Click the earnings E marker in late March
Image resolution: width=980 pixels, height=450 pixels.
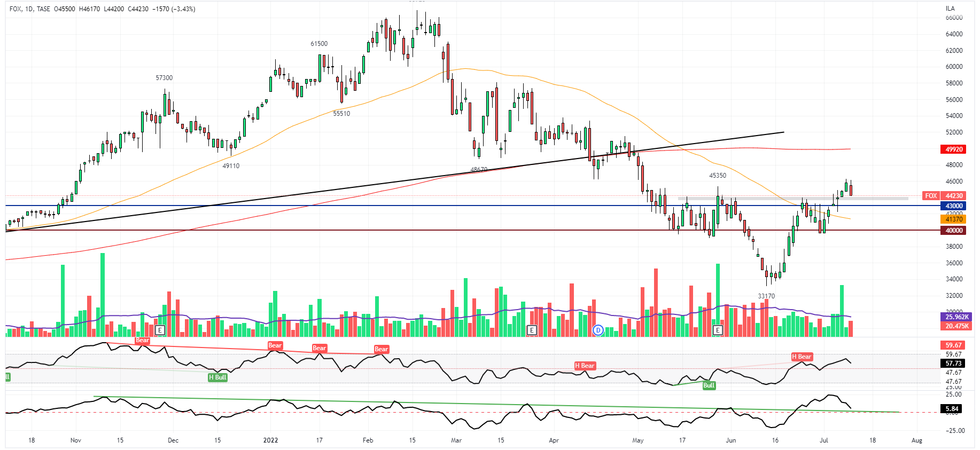pyautogui.click(x=532, y=330)
